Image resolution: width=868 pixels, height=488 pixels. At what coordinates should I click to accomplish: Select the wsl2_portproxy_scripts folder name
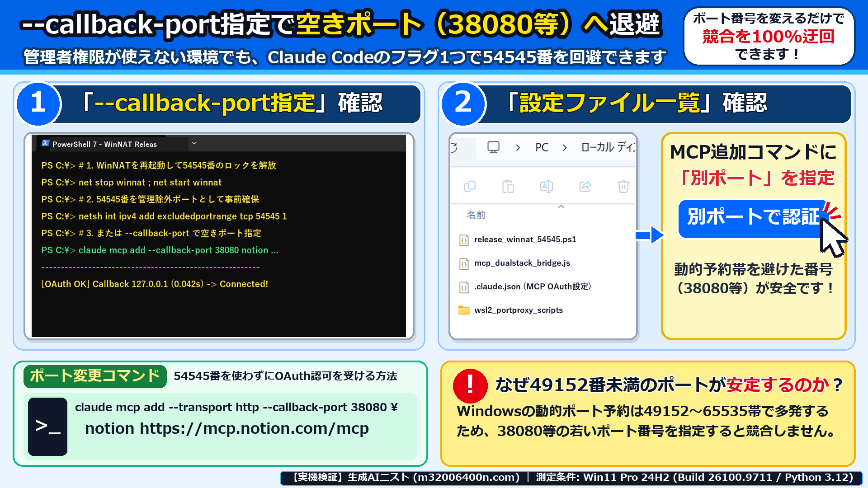[518, 310]
